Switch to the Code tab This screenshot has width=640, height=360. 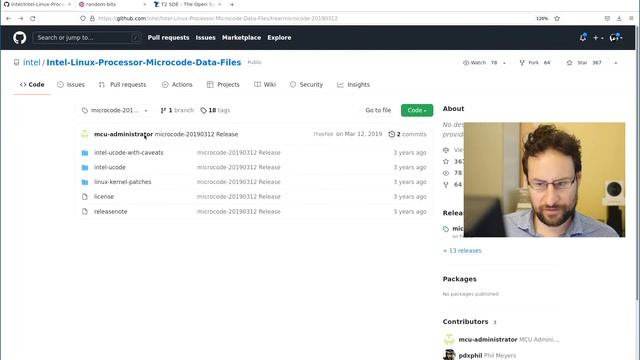tap(32, 84)
